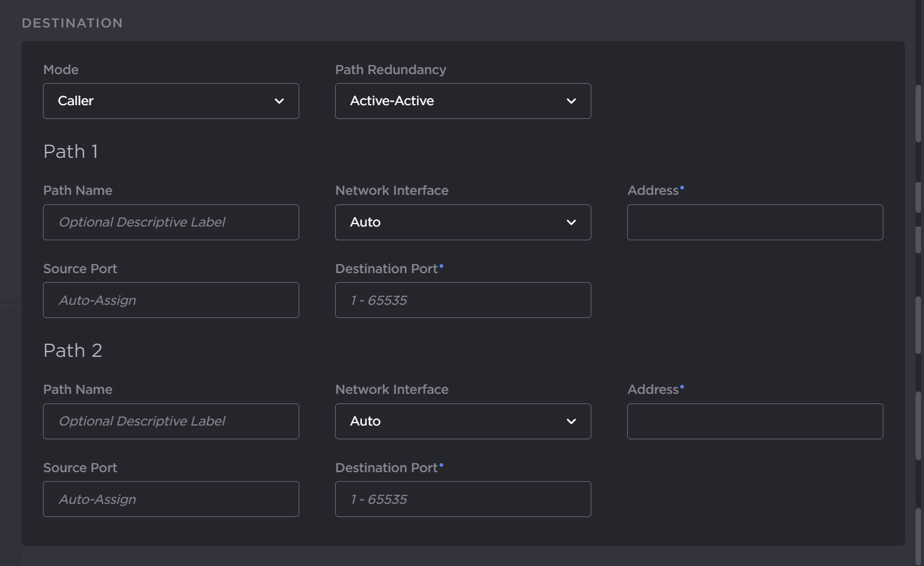
Task: Click the Path 1 heading
Action: (x=70, y=152)
